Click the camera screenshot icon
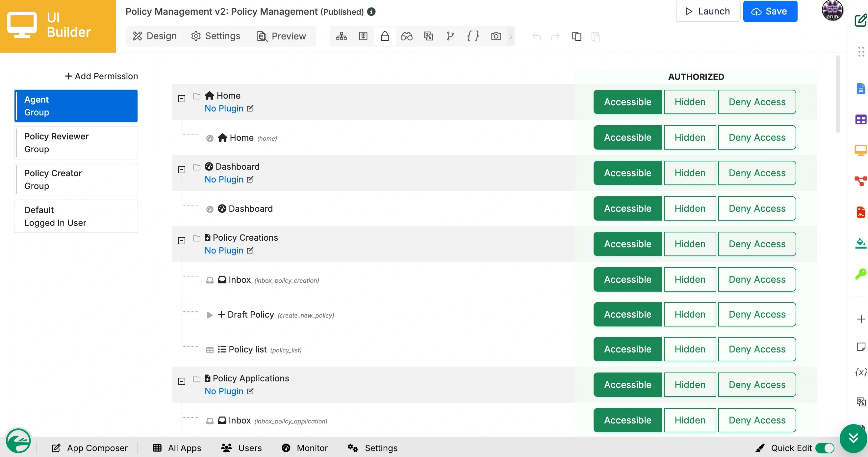This screenshot has width=868, height=457. pyautogui.click(x=496, y=36)
